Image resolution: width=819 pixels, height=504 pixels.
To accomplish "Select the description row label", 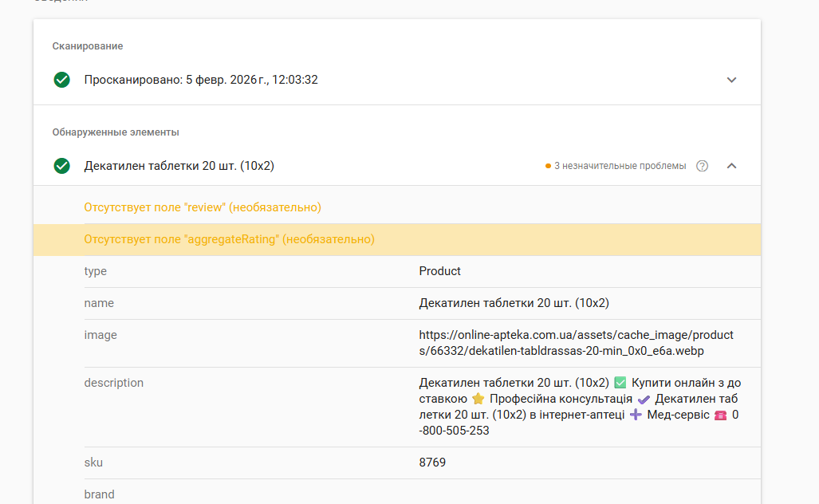I will coord(113,383).
